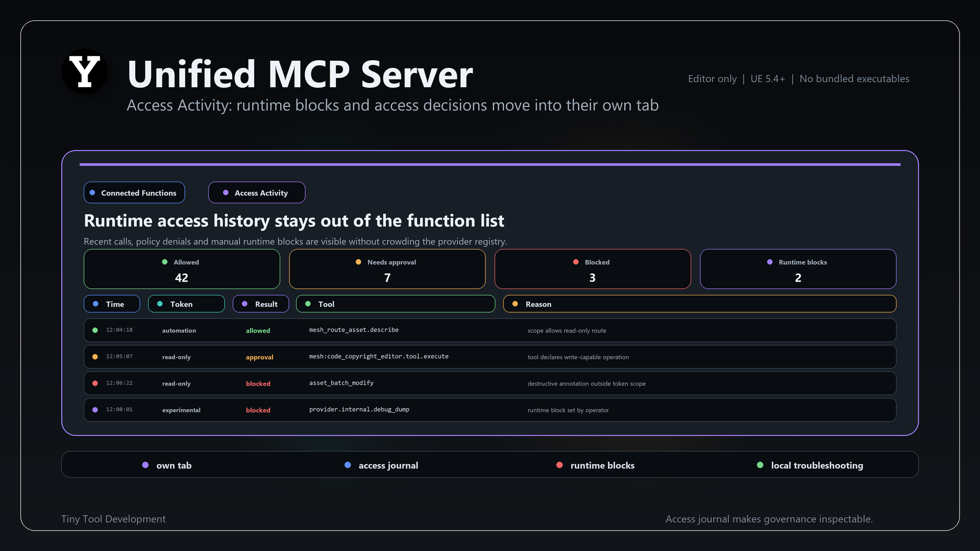Open the Blocked 3 summary card

[x=593, y=269]
